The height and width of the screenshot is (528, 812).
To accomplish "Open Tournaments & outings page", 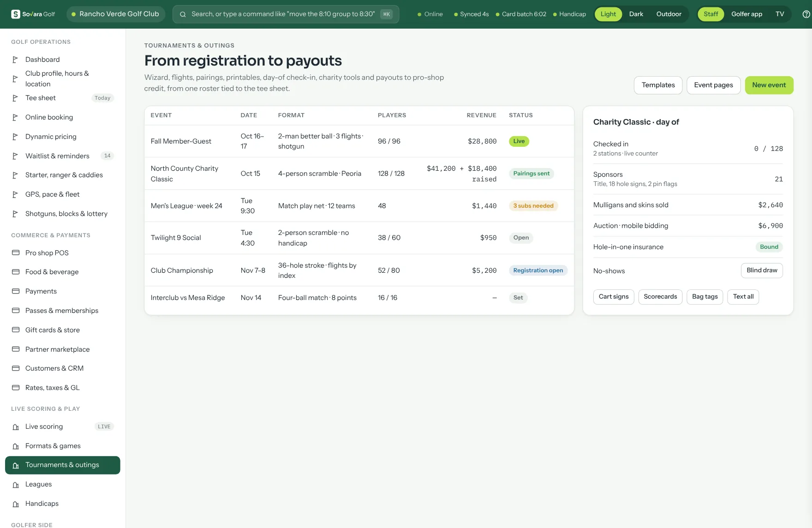I will pos(62,465).
